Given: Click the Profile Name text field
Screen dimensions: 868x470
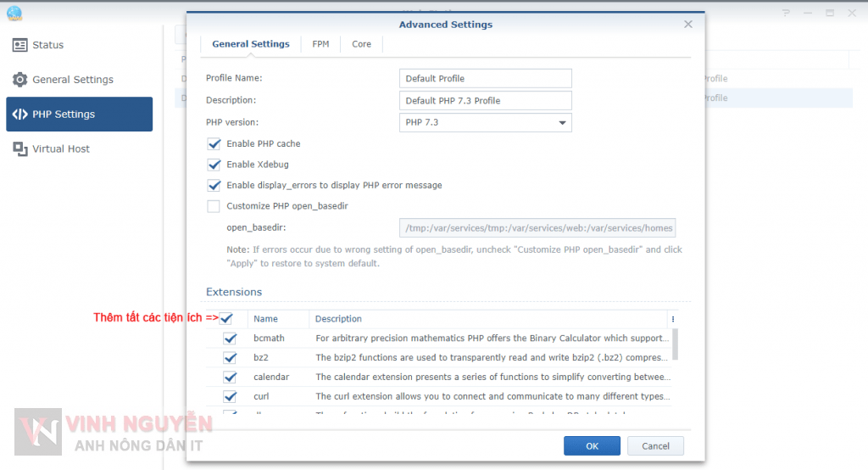Looking at the screenshot, I should (x=485, y=79).
